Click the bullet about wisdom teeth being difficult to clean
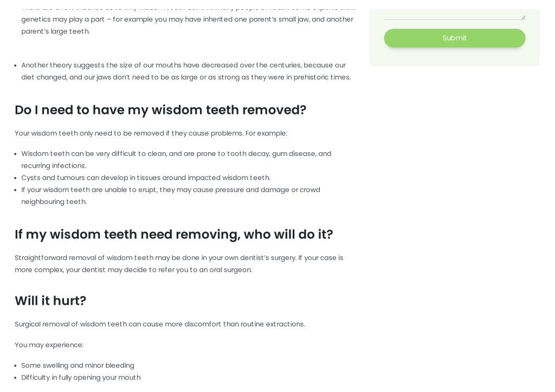The image size is (555, 392). click(x=176, y=160)
